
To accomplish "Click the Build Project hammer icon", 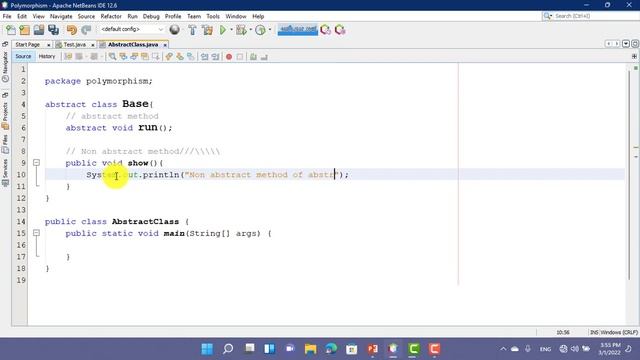I will (192, 30).
